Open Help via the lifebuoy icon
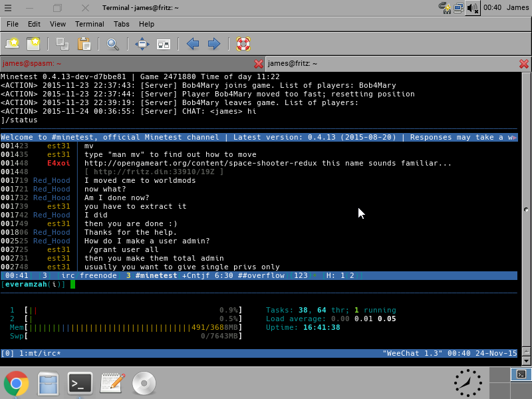The width and height of the screenshot is (532, 399). pos(243,44)
